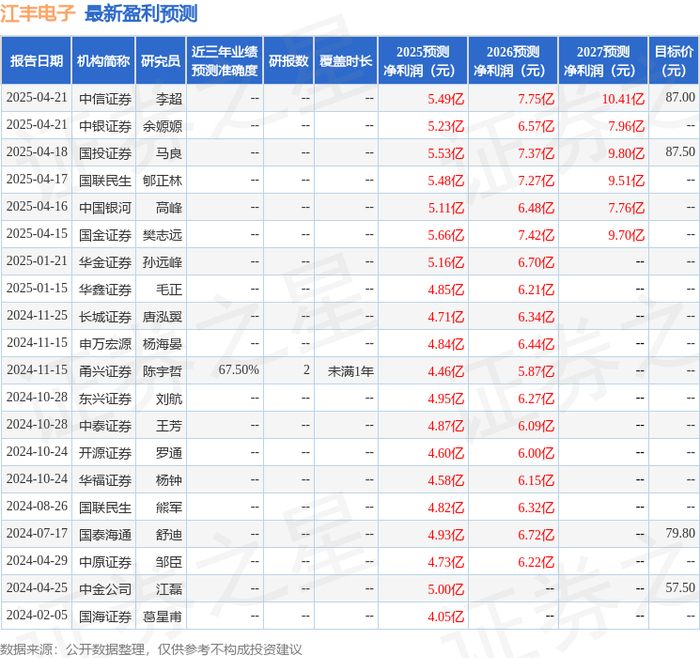Image resolution: width=700 pixels, height=658 pixels.
Task: Click the 2027预测净利润 column header
Action: 603,61
